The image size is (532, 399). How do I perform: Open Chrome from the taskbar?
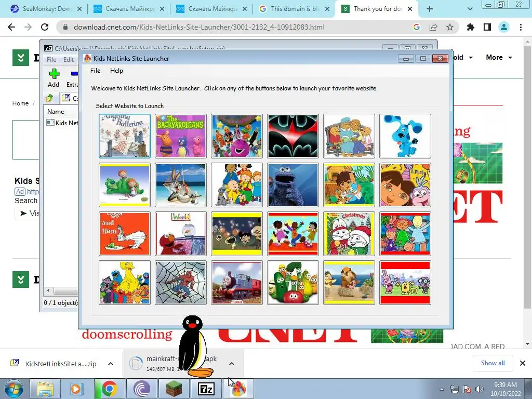[109, 389]
